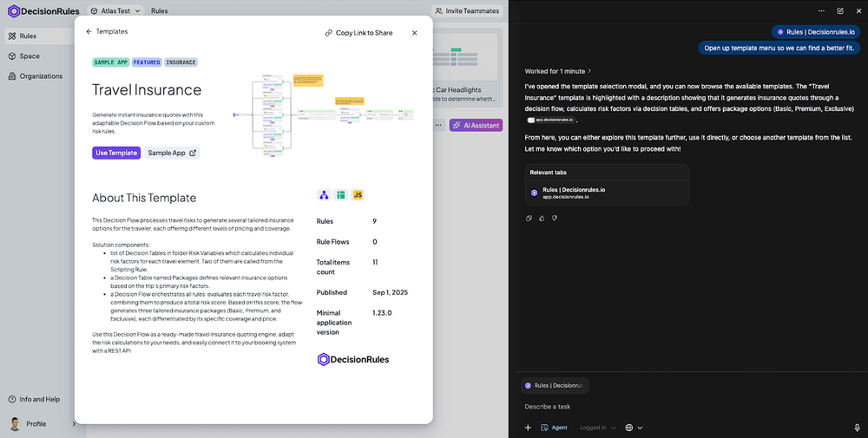Give the response a thumbs down

(554, 219)
